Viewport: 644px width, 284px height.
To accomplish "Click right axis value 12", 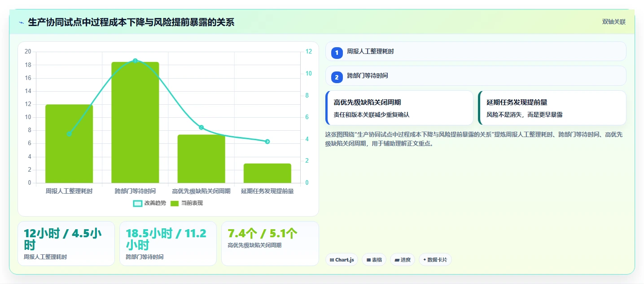I will coord(309,52).
